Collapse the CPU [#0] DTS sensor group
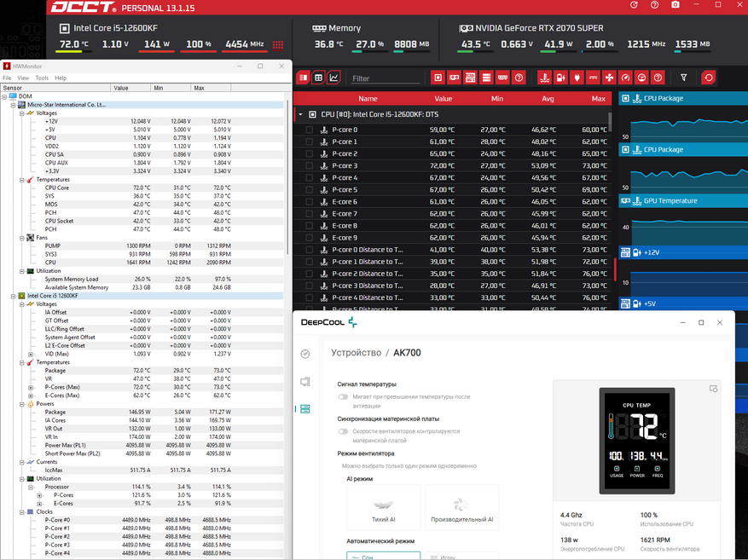This screenshot has height=560, width=748. (300, 114)
